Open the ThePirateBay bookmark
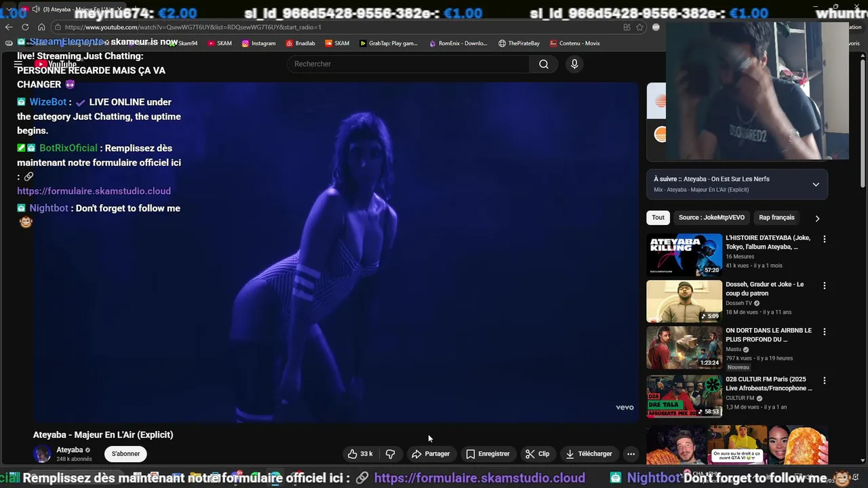 pos(519,43)
